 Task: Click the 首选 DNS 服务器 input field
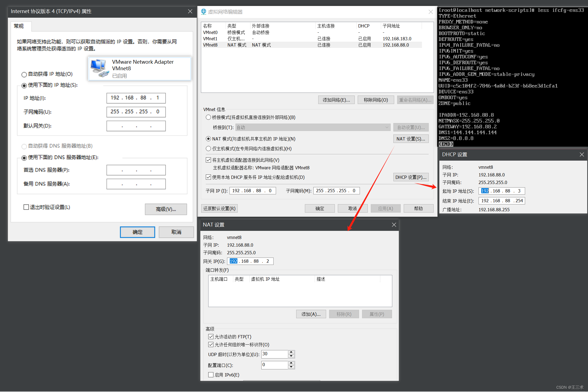coord(136,170)
